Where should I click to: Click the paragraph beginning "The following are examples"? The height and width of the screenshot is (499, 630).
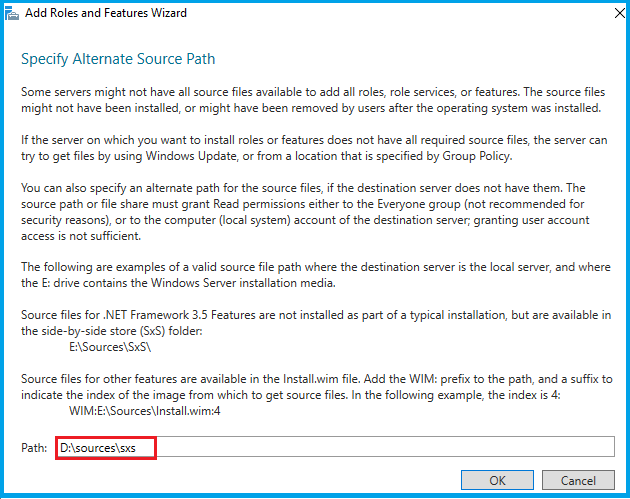tap(310, 273)
